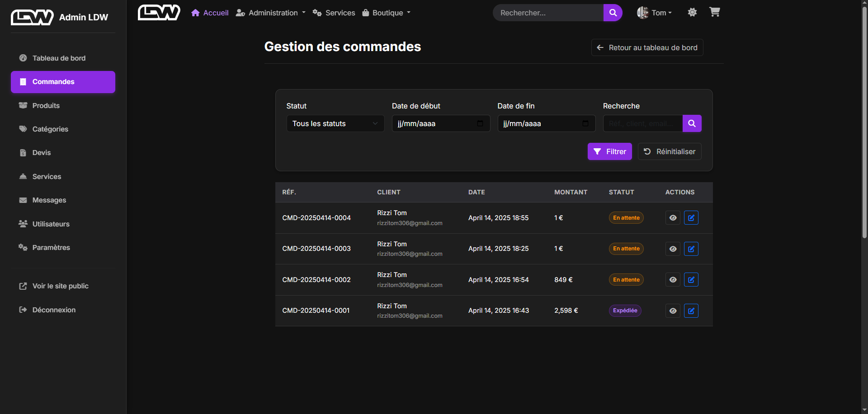Expand the Tous les statuts dropdown
868x414 pixels.
coord(335,123)
